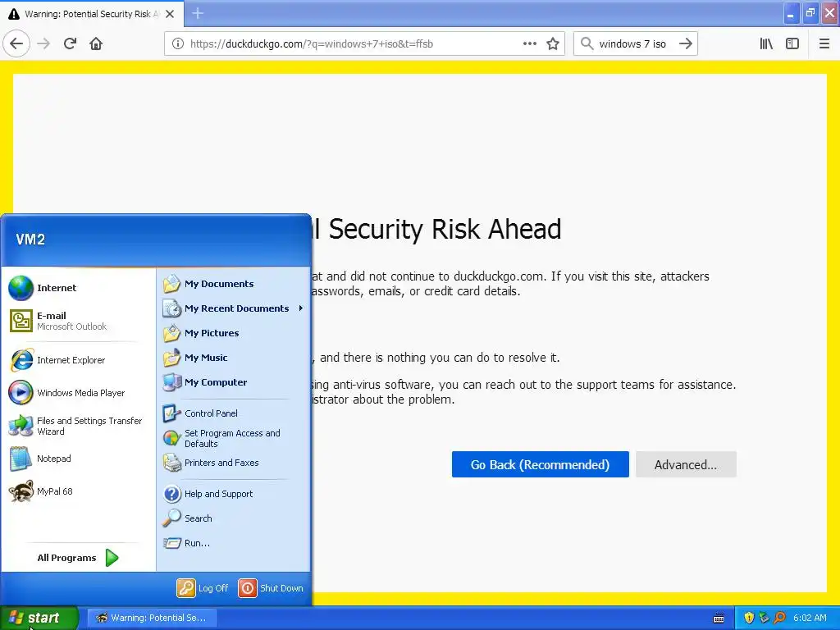Start Files and Settings Transfer Wizard

(x=79, y=426)
